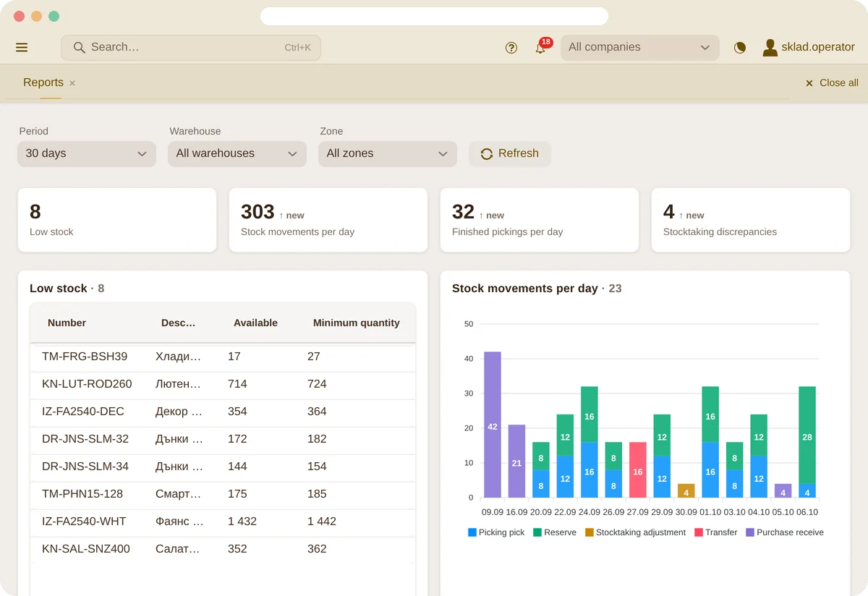Open the hamburger navigation menu
The image size is (868, 596).
click(x=22, y=48)
